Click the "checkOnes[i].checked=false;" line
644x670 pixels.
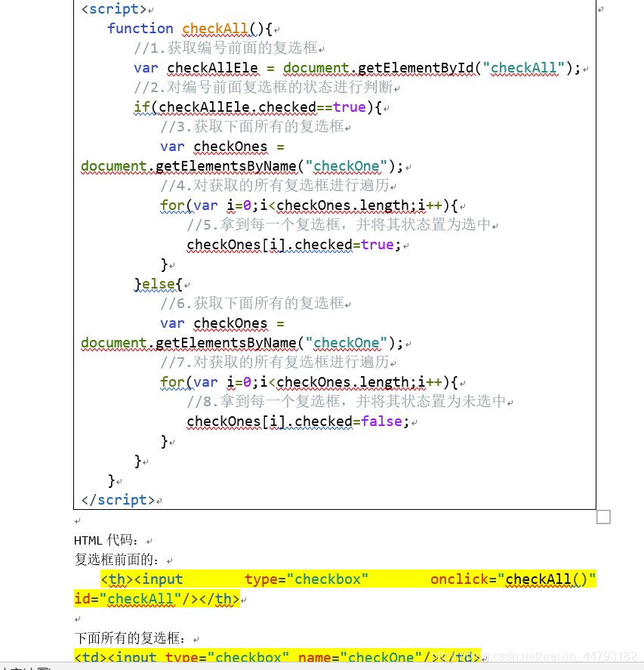tap(298, 421)
